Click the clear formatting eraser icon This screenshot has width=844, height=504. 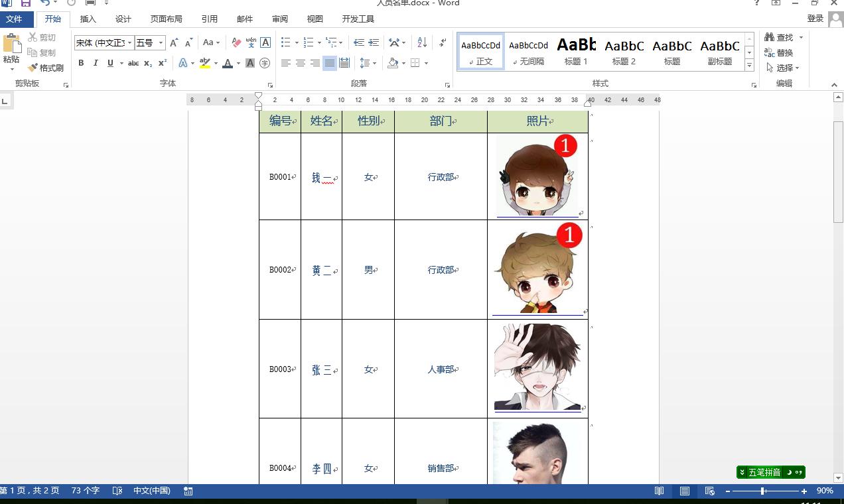click(x=236, y=42)
